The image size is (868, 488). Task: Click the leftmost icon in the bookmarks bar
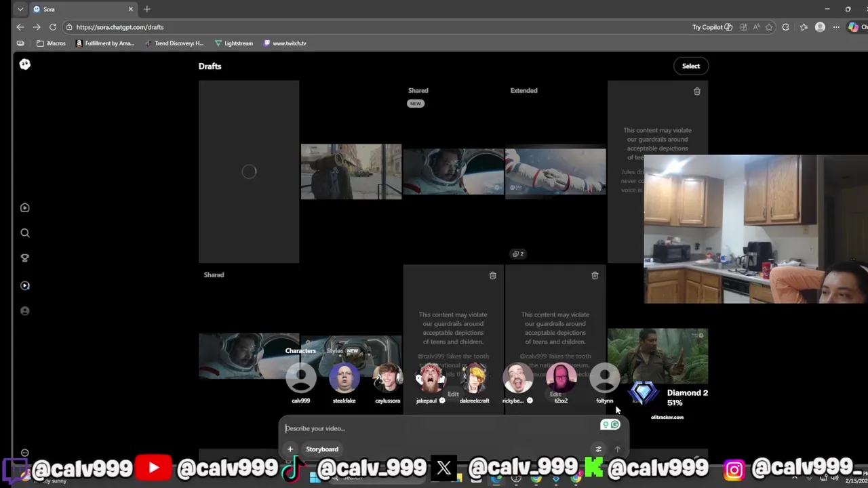point(20,43)
